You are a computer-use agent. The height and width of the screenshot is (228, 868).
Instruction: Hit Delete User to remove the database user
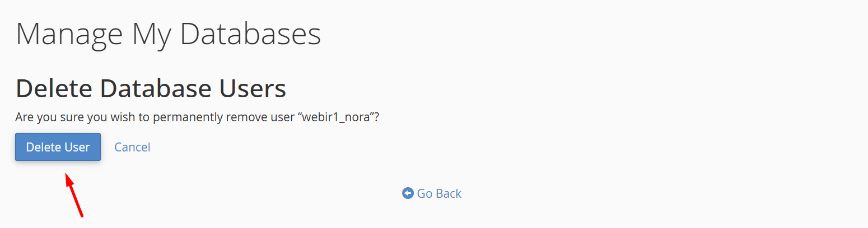(58, 147)
